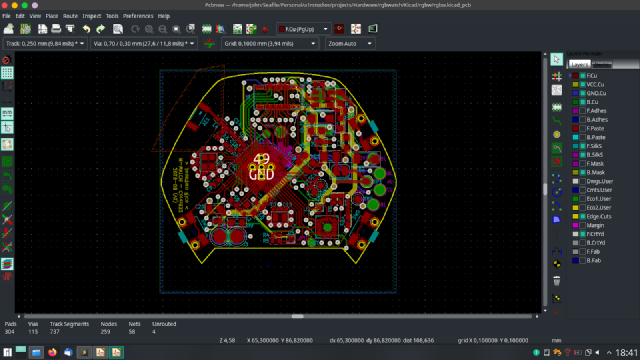This screenshot has width=640, height=360.
Task: Click the taskbar clock showing 18:41
Action: pyautogui.click(x=626, y=353)
